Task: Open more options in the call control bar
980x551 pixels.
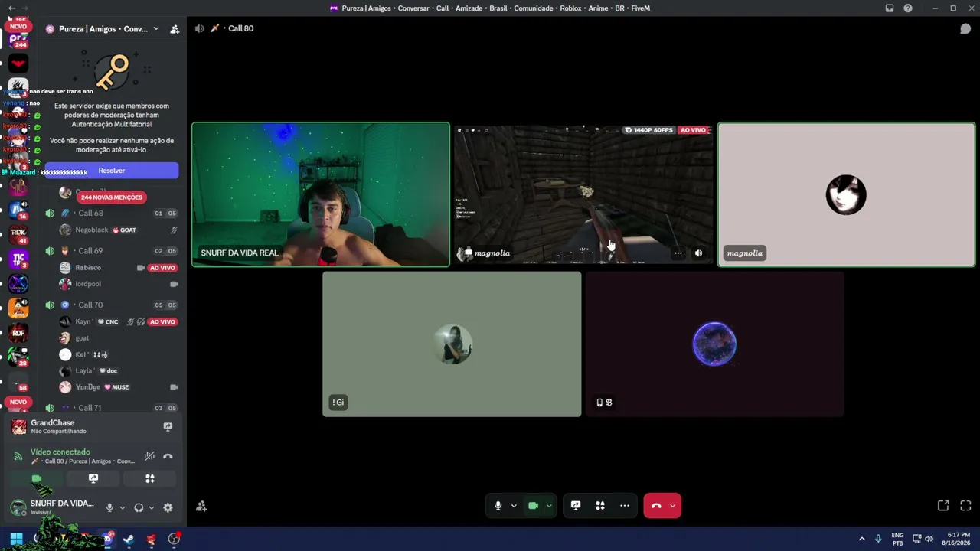Action: [x=625, y=506]
